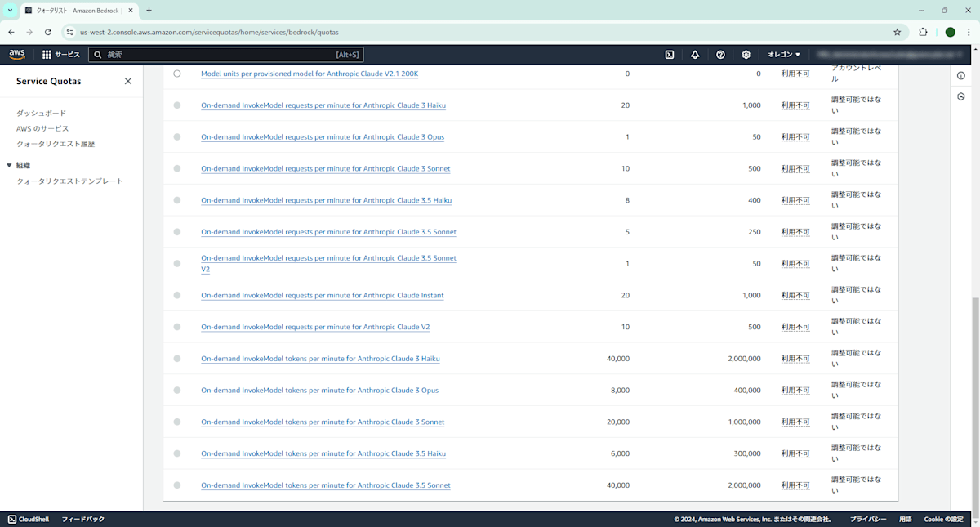The width and height of the screenshot is (980, 527).
Task: Open ダッシュボード in the sidebar
Action: point(41,114)
